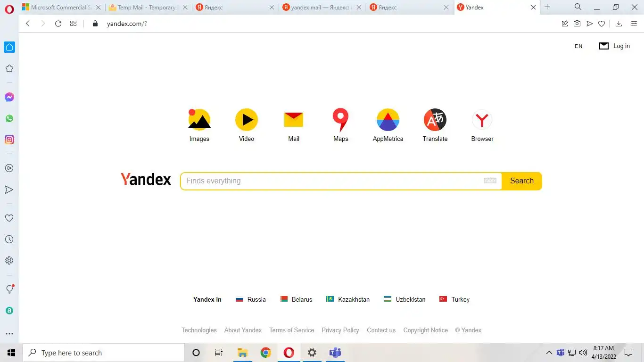Open Terms of Service link

[x=291, y=330]
